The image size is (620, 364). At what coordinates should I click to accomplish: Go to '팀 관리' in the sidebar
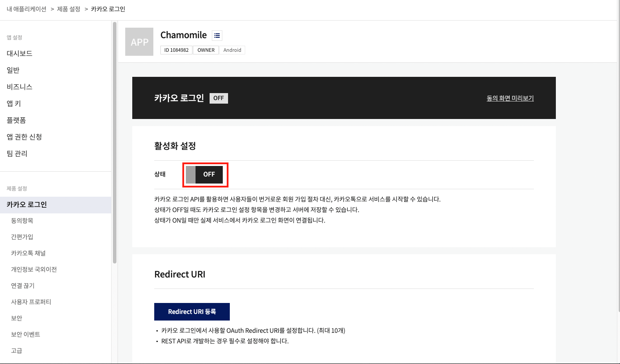(x=17, y=154)
